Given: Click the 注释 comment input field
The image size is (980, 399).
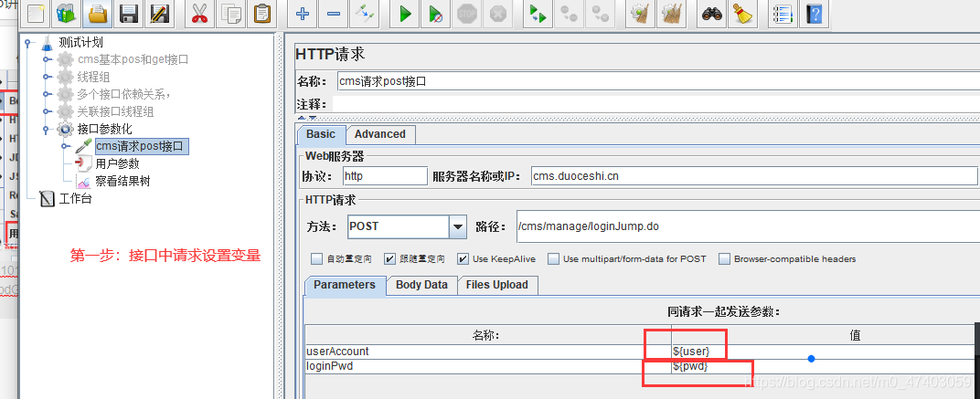Looking at the screenshot, I should tap(656, 104).
